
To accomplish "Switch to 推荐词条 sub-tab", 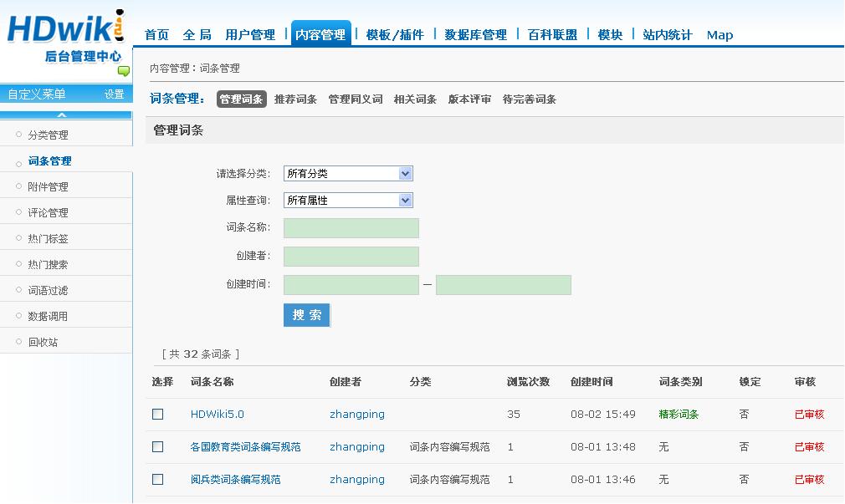I will click(295, 99).
